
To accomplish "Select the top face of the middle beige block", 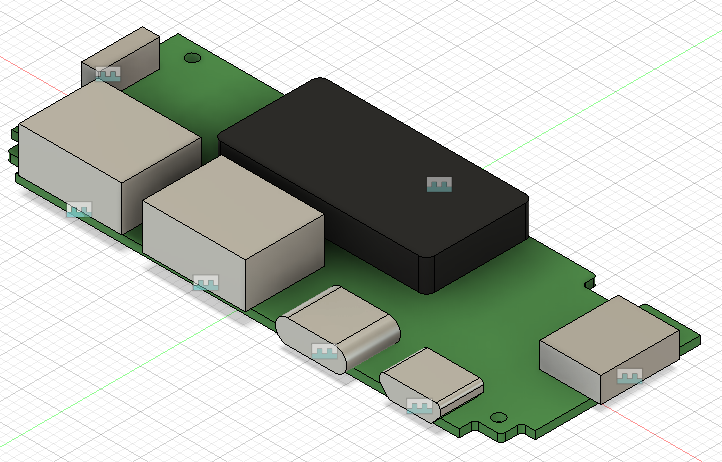I will click(x=233, y=207).
